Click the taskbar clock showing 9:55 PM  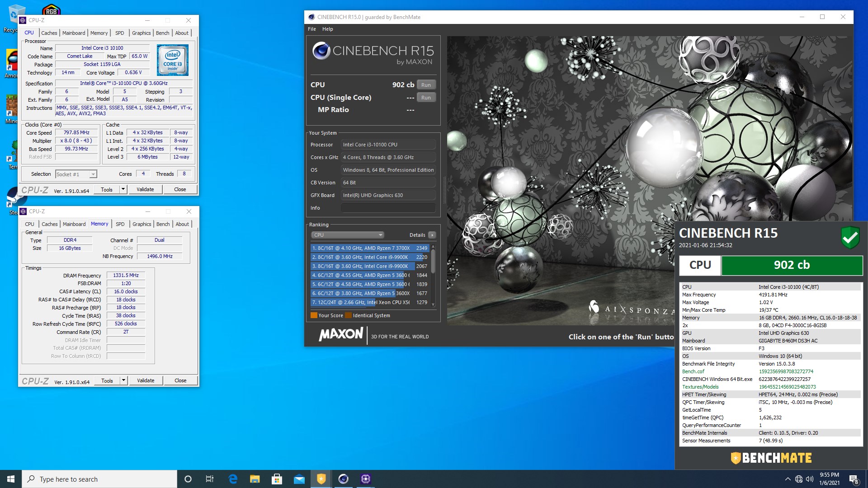830,479
